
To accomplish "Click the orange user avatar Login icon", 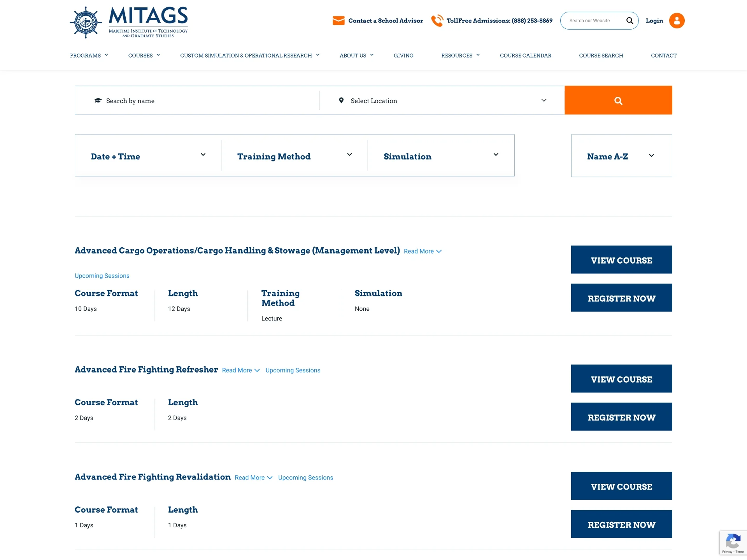I will coord(677,20).
